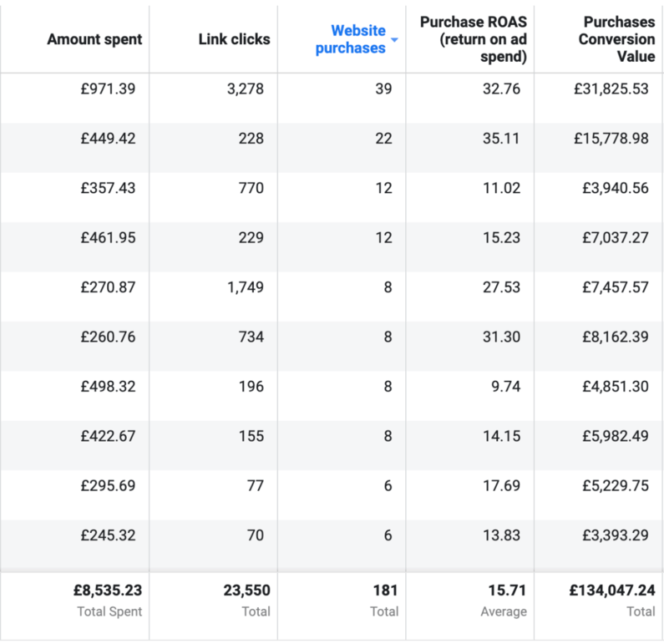Select the £15,778.98 conversion value cell

tap(611, 139)
